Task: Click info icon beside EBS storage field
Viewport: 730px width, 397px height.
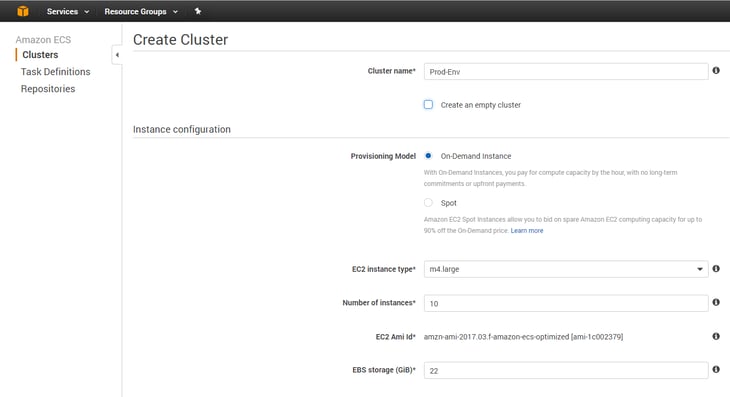Action: pos(716,370)
